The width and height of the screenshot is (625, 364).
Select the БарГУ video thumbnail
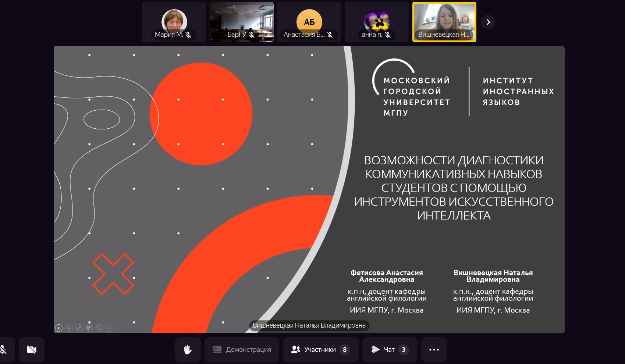tap(241, 22)
